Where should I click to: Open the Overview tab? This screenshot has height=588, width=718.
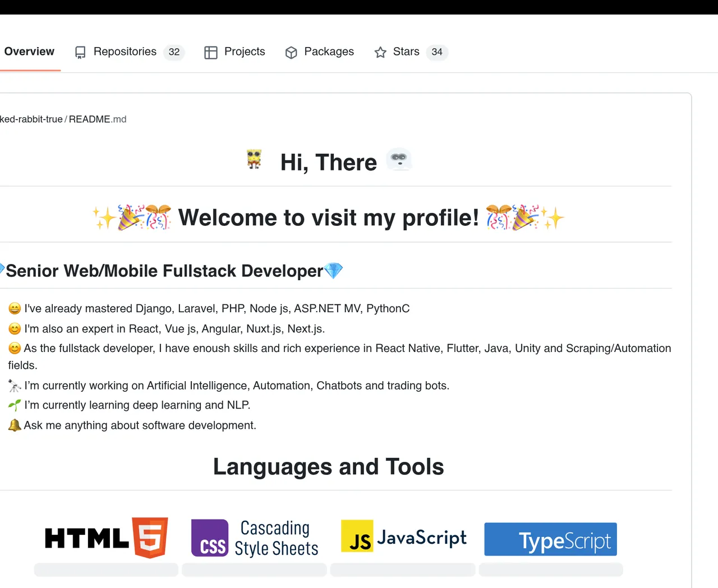pyautogui.click(x=29, y=52)
